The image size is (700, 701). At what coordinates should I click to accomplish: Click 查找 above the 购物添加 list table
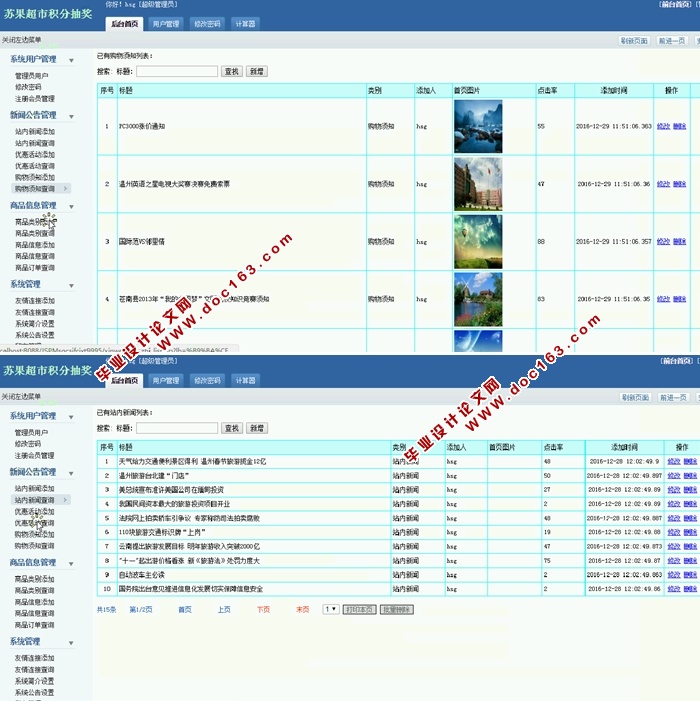[232, 71]
